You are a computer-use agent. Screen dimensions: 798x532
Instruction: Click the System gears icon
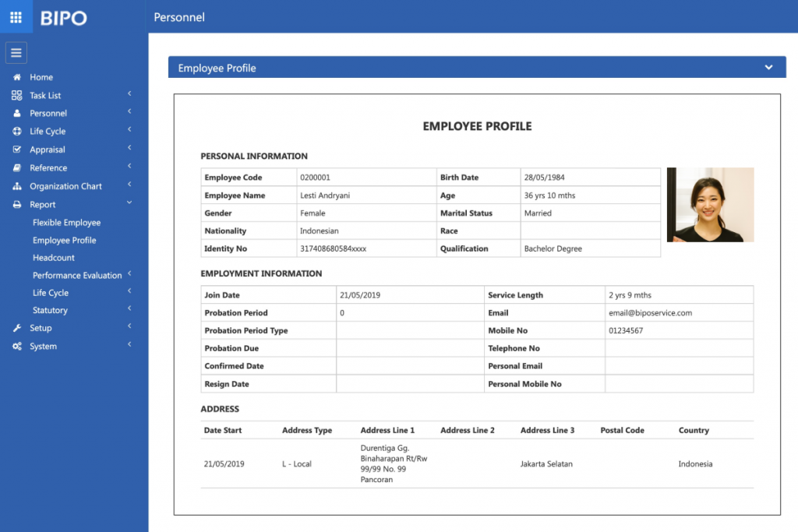17,347
